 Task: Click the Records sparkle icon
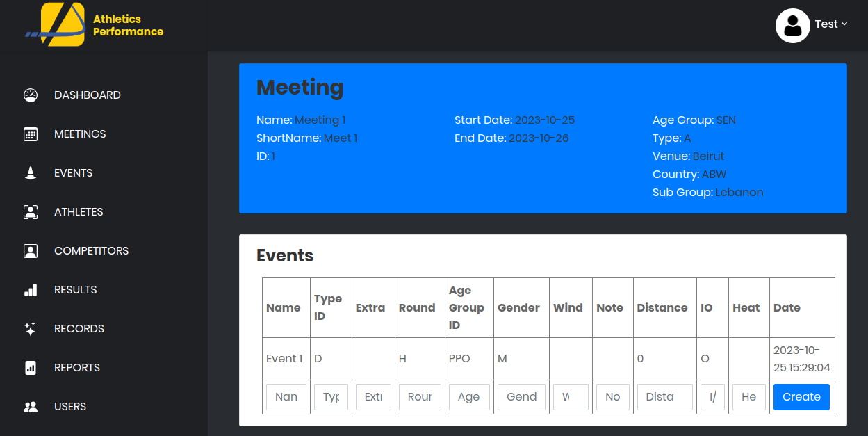click(30, 329)
